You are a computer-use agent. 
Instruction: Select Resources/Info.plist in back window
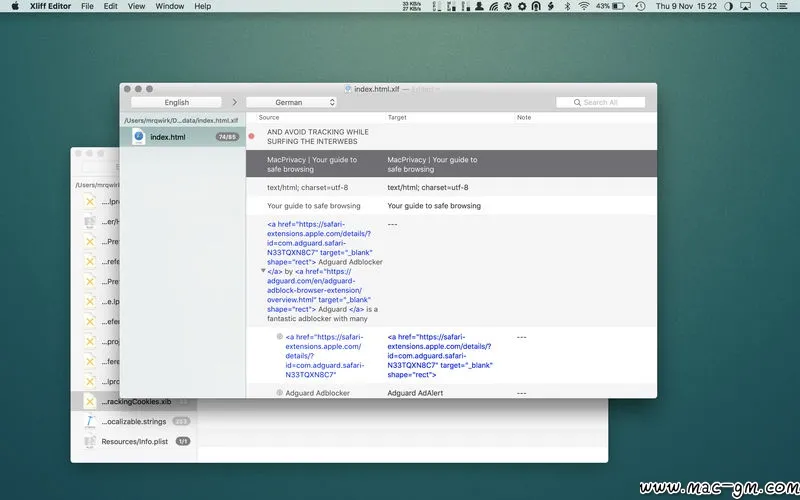[x=134, y=441]
